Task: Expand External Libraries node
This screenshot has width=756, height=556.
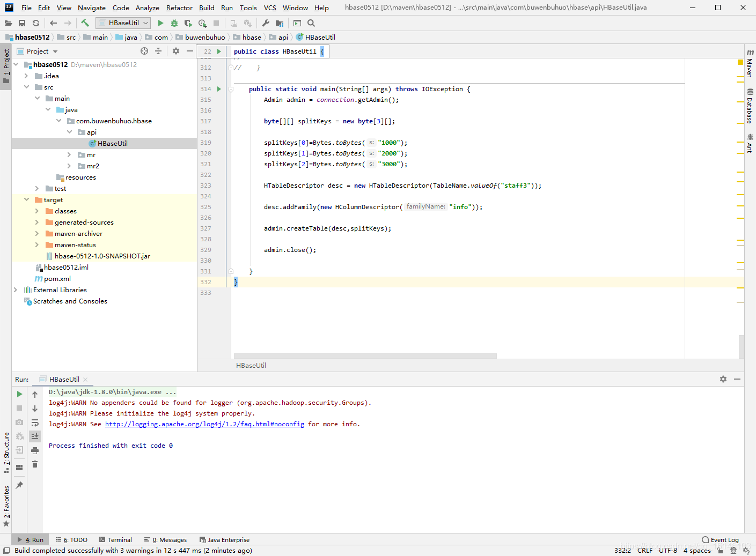Action: click(x=16, y=290)
